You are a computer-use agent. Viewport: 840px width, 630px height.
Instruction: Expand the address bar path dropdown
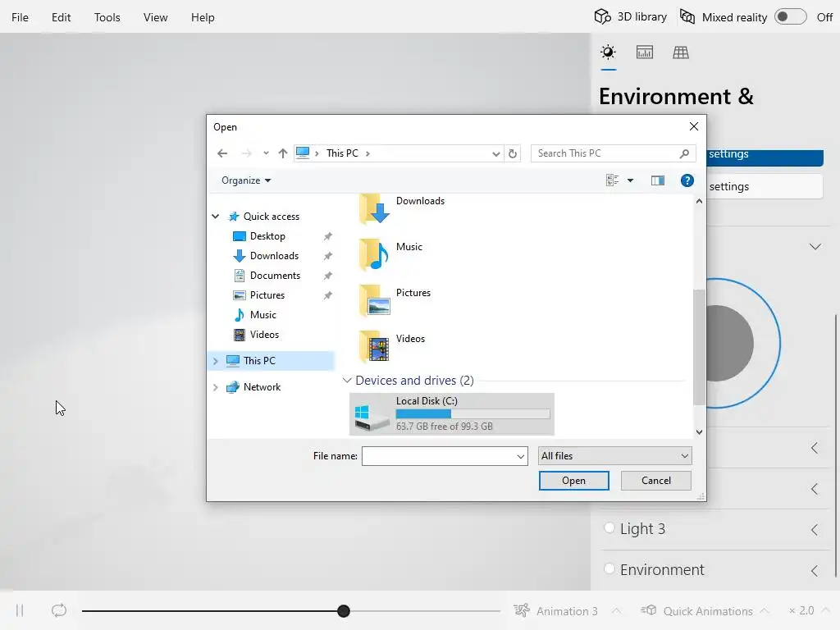tap(496, 153)
